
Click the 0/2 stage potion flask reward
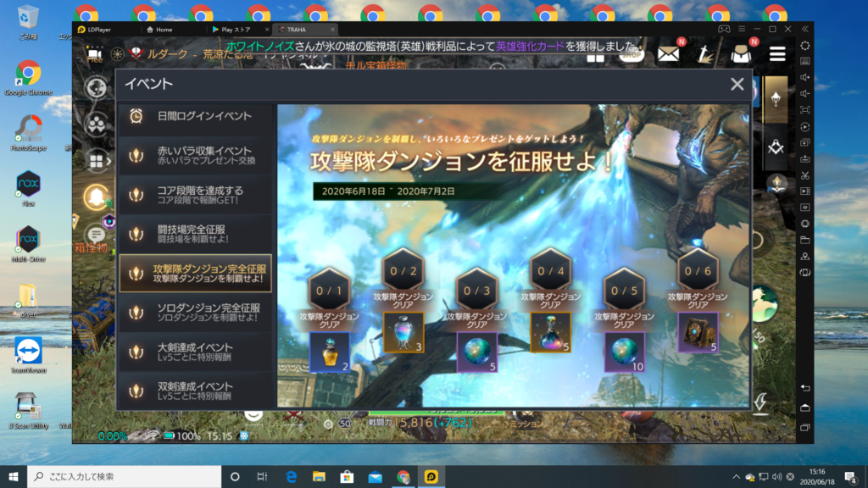pyautogui.click(x=403, y=332)
